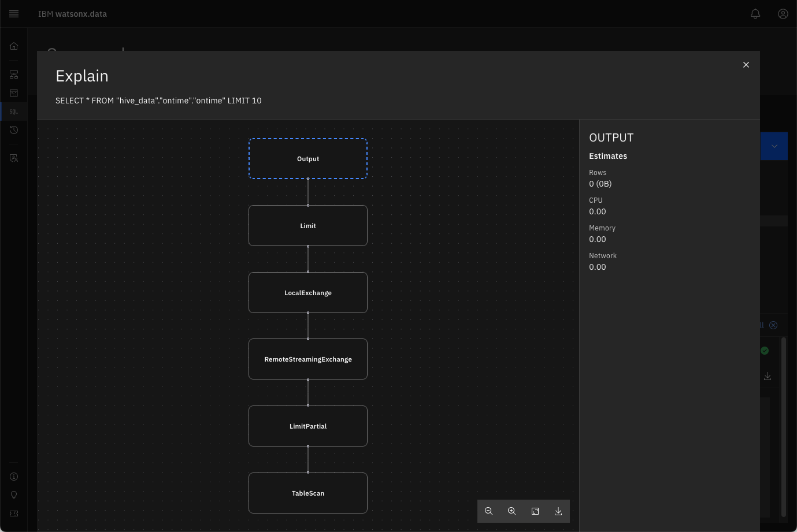This screenshot has height=532, width=797.
Task: Open Query history sidebar icon
Action: click(14, 130)
